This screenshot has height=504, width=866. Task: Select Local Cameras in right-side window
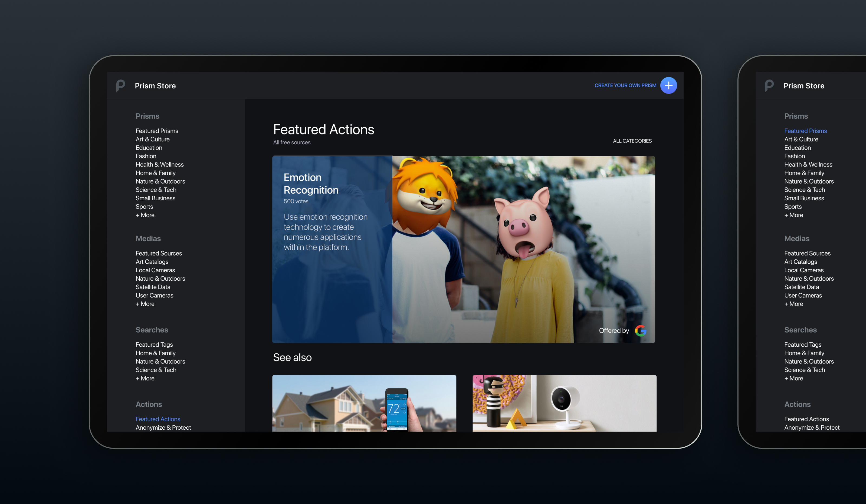(x=803, y=270)
